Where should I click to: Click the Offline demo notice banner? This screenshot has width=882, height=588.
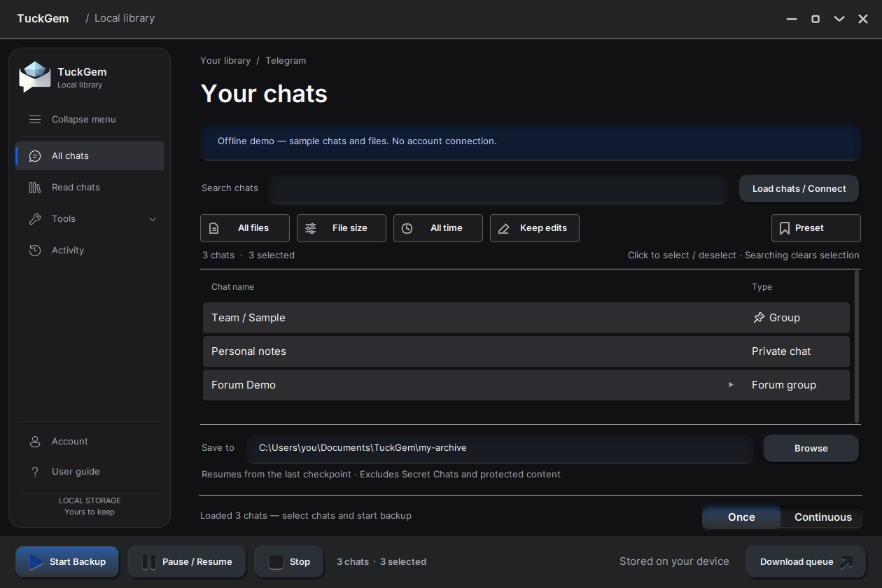click(x=531, y=142)
